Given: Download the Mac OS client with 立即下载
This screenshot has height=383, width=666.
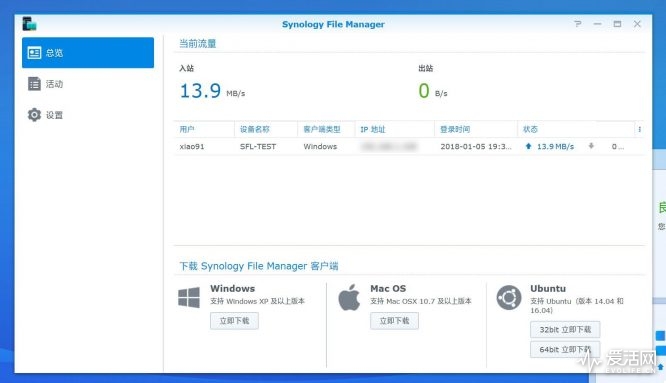Looking at the screenshot, I should click(x=394, y=321).
